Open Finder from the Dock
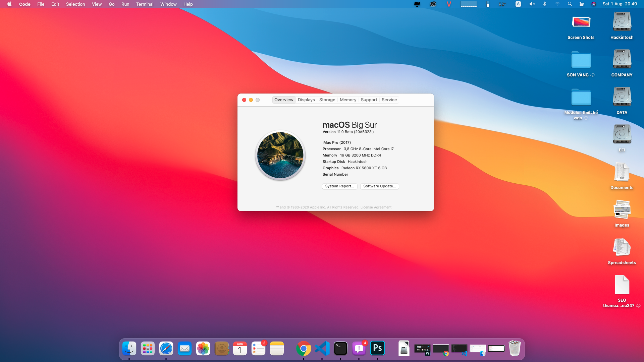The width and height of the screenshot is (644, 362). (129, 349)
